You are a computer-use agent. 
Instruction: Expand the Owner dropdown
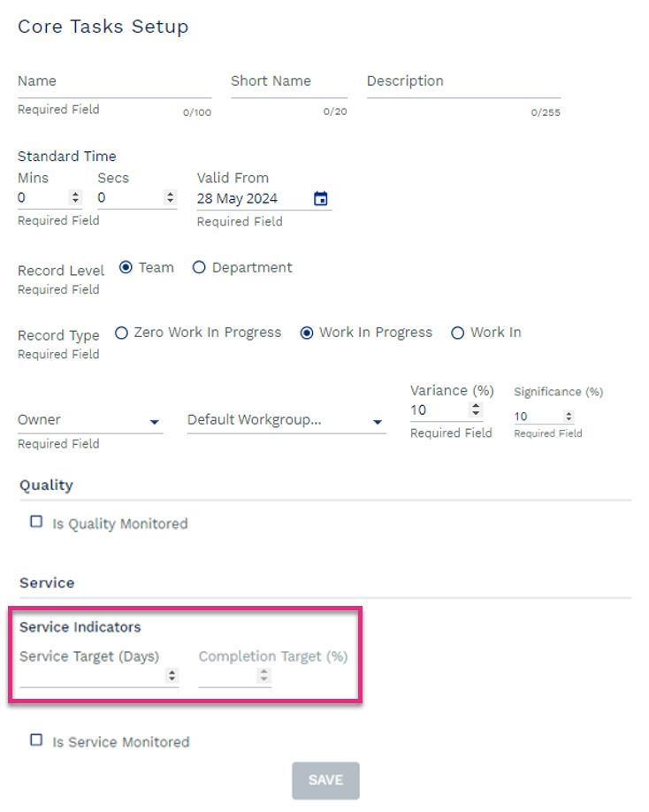[x=90, y=420]
